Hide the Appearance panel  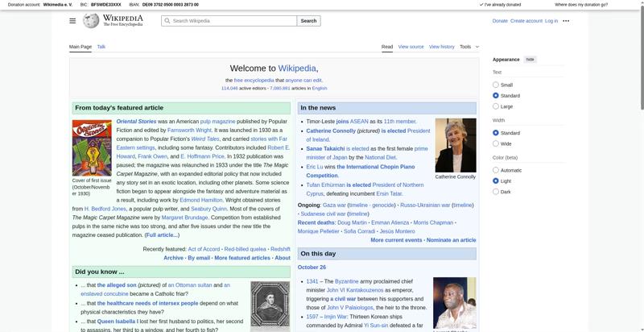pyautogui.click(x=530, y=60)
